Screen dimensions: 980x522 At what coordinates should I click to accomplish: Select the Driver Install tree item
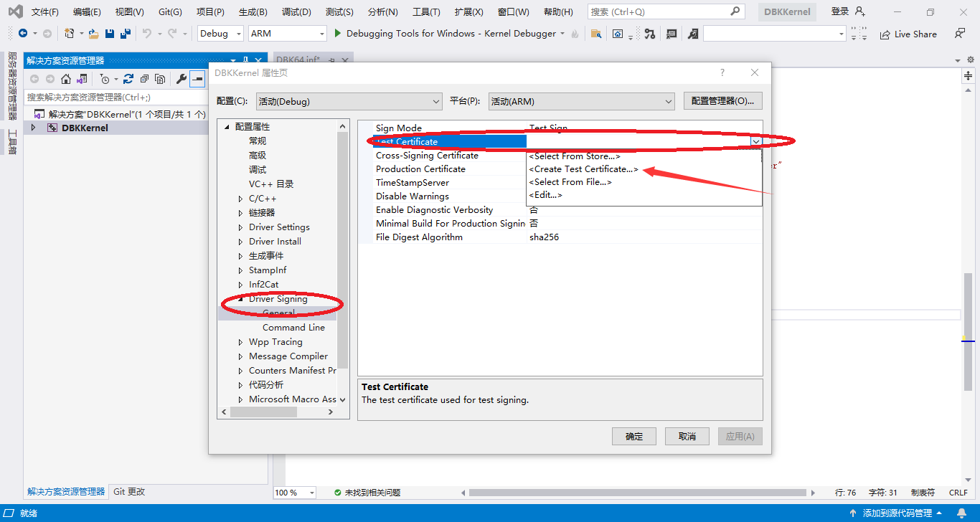[275, 242]
